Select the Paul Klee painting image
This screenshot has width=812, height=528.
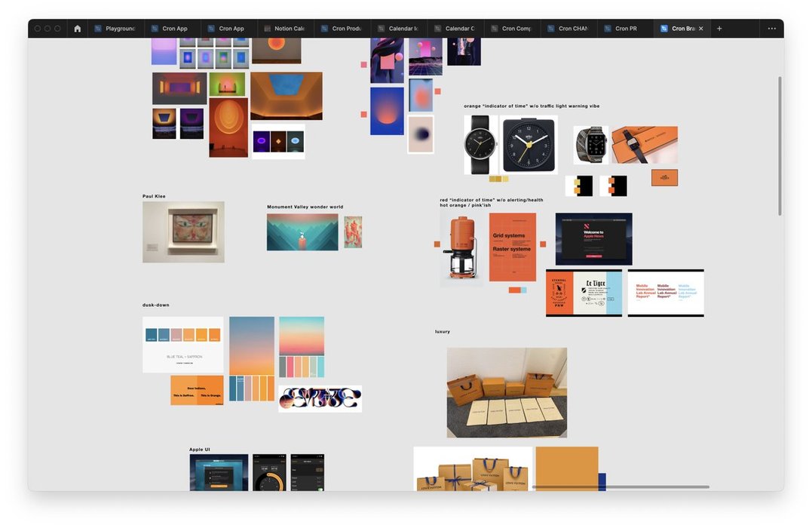pos(183,232)
